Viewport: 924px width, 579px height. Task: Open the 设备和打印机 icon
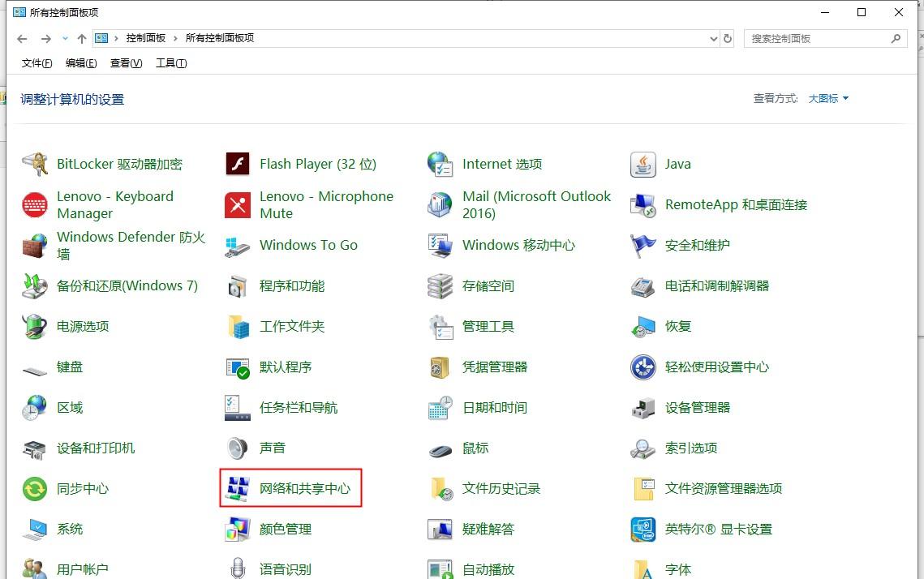click(35, 448)
